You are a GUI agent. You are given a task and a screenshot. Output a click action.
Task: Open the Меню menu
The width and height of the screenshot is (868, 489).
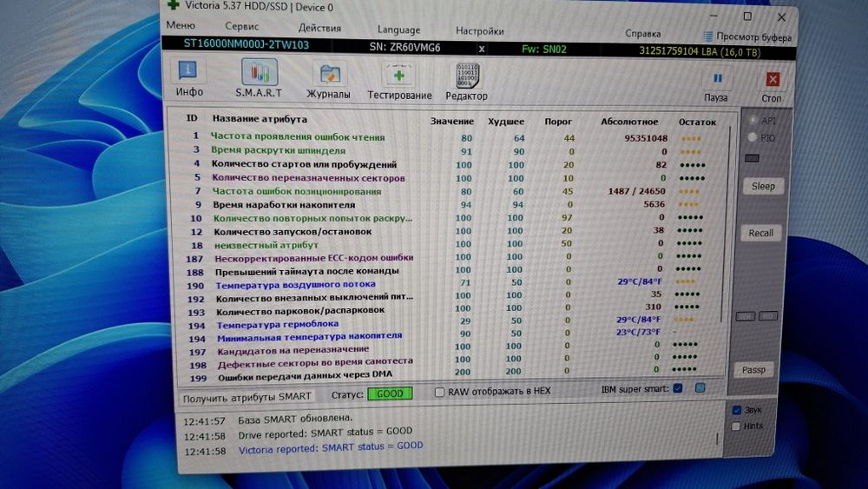coord(181,25)
